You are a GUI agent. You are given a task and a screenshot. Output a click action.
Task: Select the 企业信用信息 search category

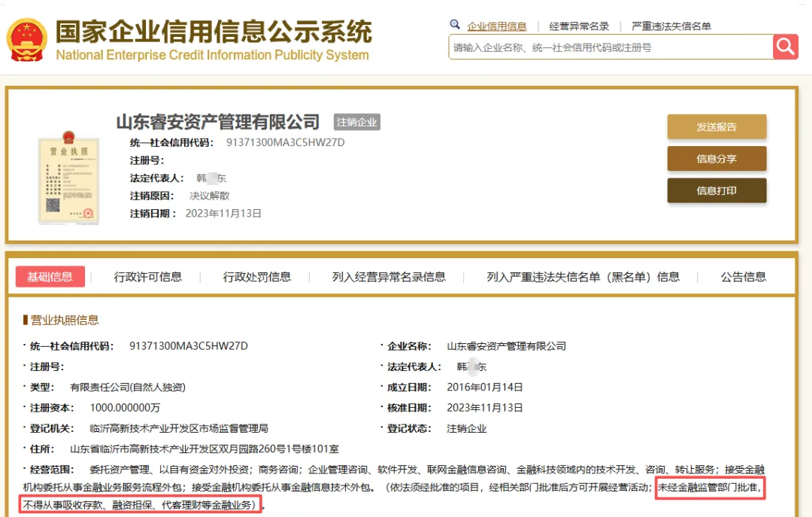tap(497, 26)
